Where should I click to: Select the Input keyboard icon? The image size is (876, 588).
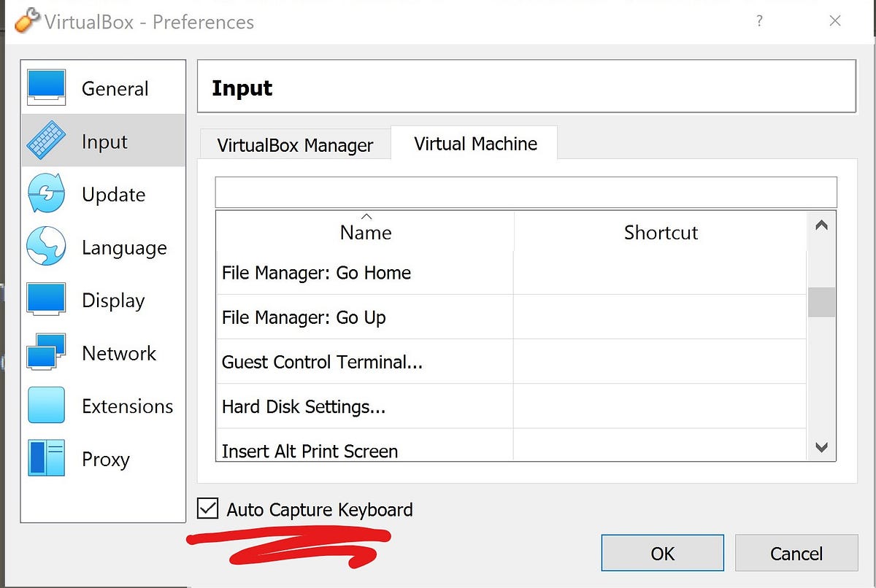coord(47,141)
